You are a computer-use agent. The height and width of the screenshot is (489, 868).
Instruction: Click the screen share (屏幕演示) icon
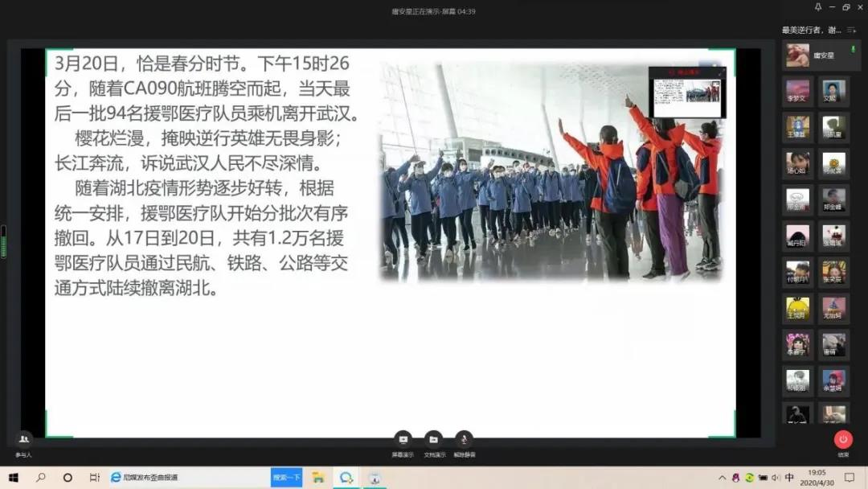[403, 439]
